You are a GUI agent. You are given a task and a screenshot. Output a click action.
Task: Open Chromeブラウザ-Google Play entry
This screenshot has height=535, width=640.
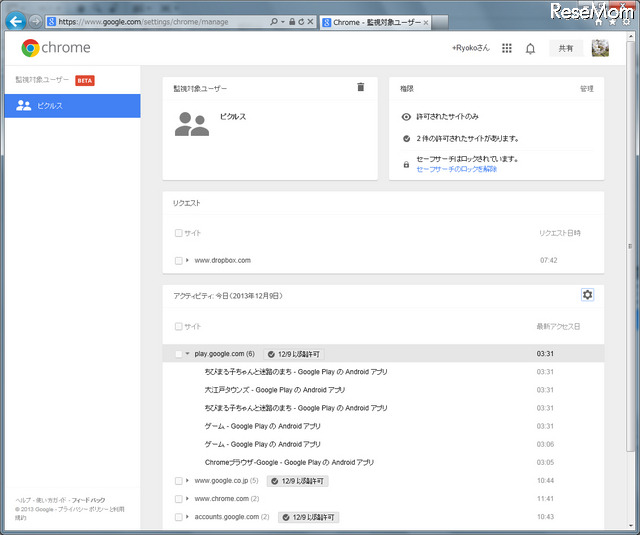pyautogui.click(x=289, y=463)
